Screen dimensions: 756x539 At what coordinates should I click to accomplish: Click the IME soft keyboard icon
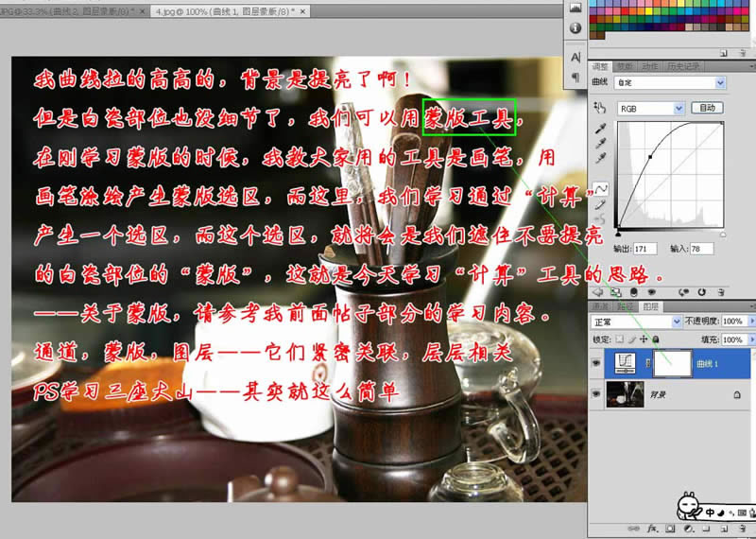[x=742, y=513]
